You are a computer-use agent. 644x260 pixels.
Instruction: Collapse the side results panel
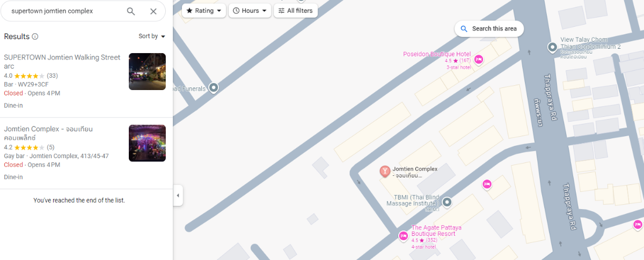pyautogui.click(x=178, y=196)
